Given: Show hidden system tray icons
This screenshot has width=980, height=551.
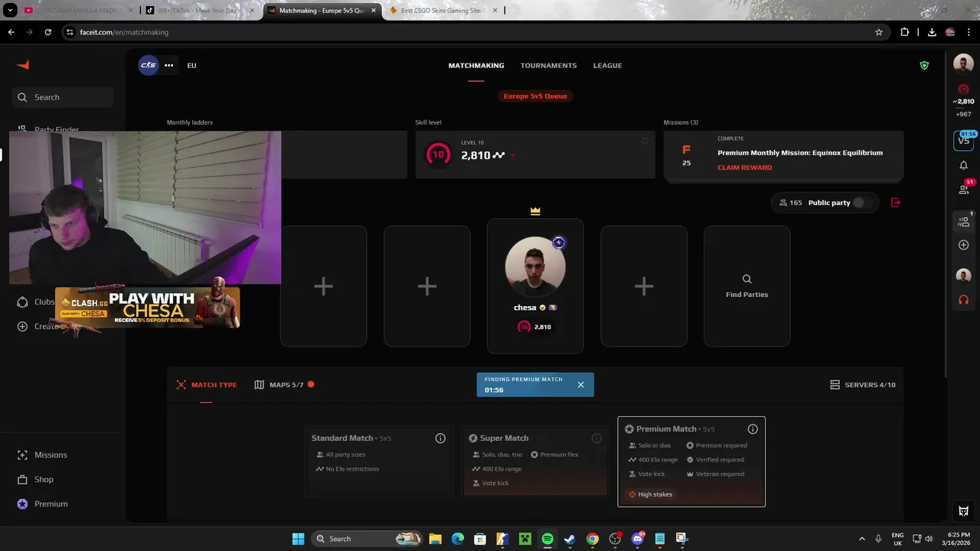Looking at the screenshot, I should 861,539.
